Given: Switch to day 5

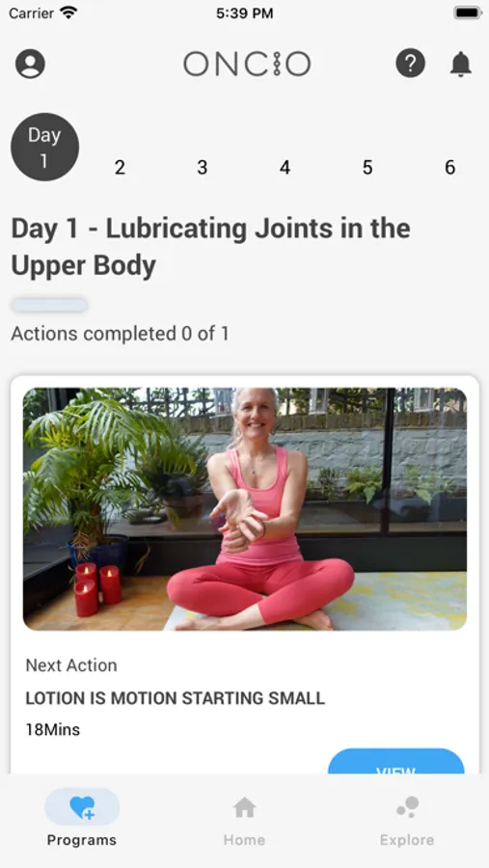Looking at the screenshot, I should pos(367,167).
